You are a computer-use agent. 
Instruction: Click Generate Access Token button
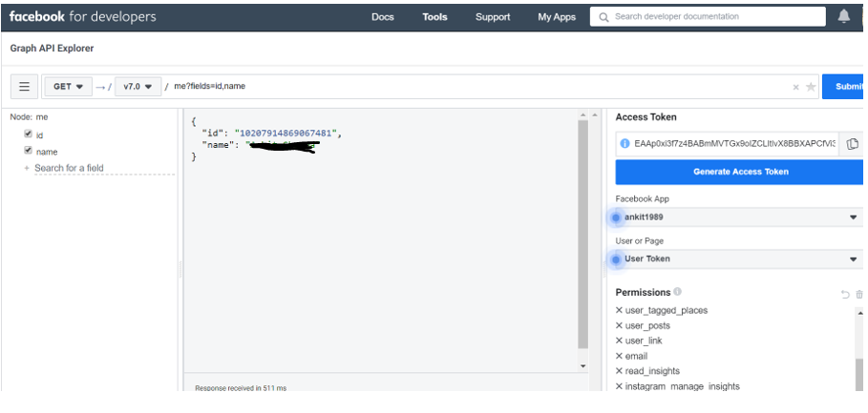739,172
